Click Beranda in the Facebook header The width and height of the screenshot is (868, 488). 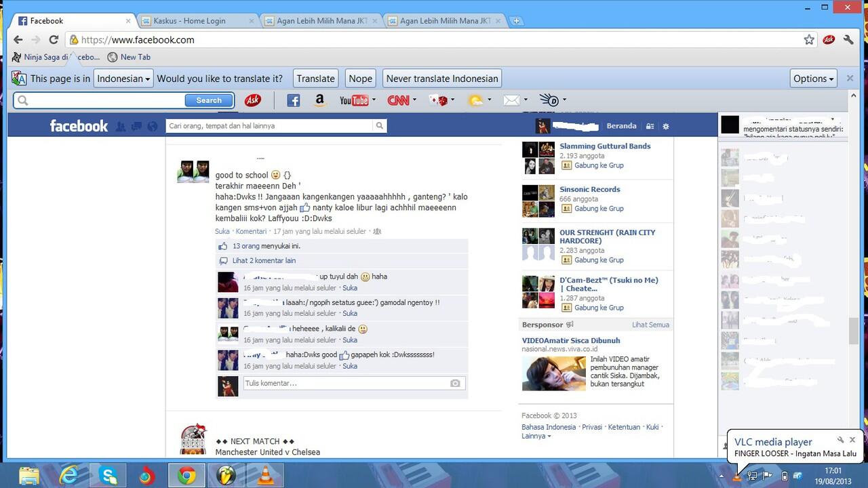pos(621,126)
